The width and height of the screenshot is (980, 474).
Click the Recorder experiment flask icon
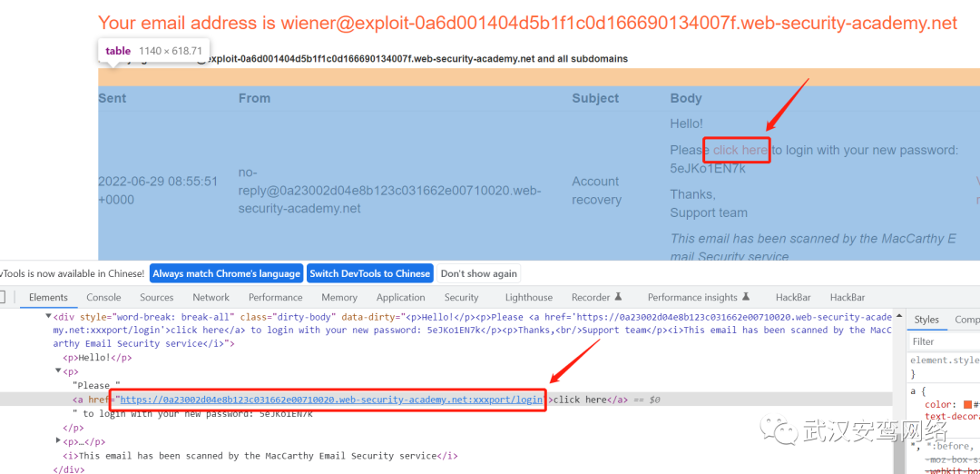(x=619, y=297)
